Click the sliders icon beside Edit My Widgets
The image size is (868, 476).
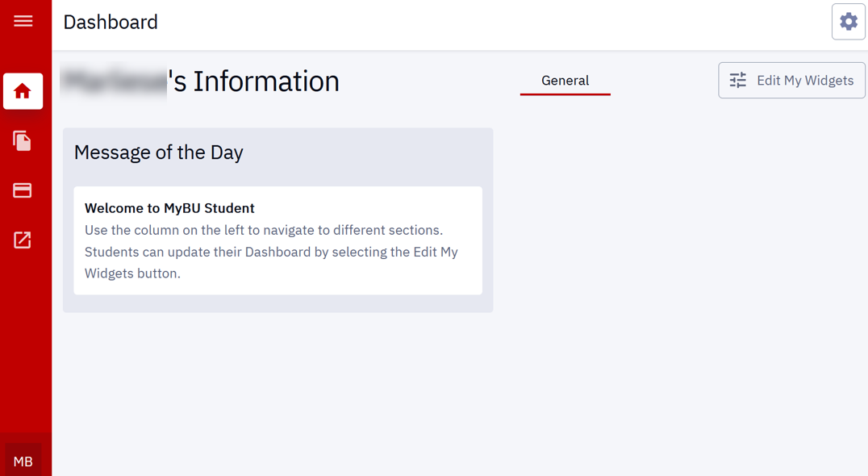(x=738, y=81)
